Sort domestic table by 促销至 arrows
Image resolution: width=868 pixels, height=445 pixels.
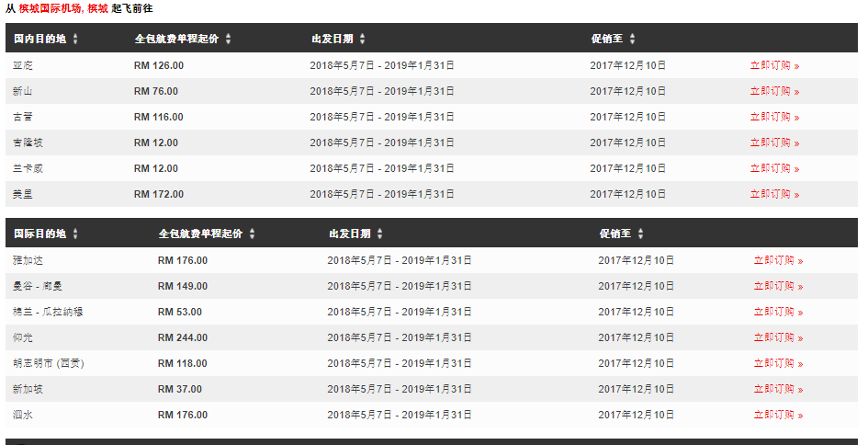point(632,39)
